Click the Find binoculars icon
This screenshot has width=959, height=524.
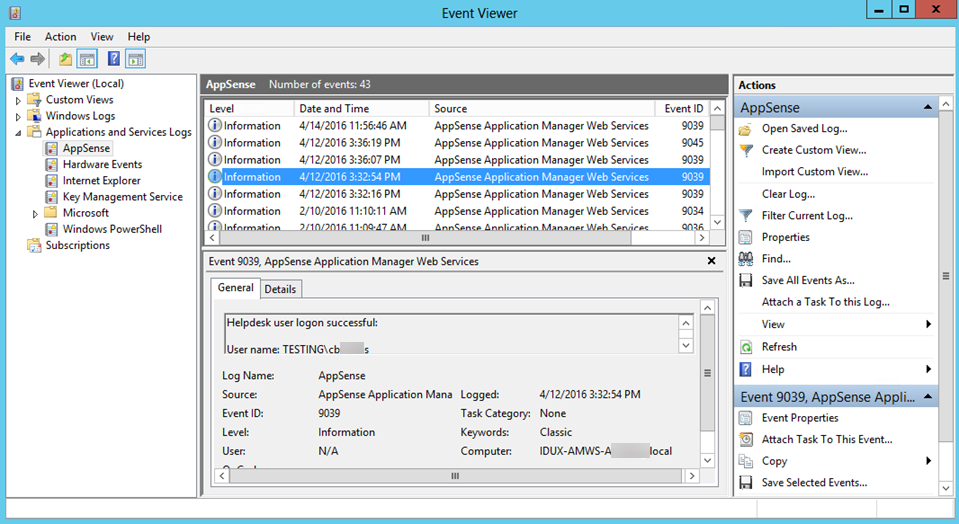[745, 259]
